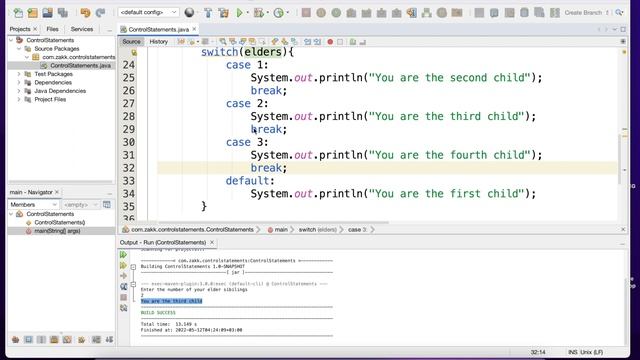Click the Navigator filter table icon beside empty dropdown
The height and width of the screenshot is (360, 640).
[107, 204]
